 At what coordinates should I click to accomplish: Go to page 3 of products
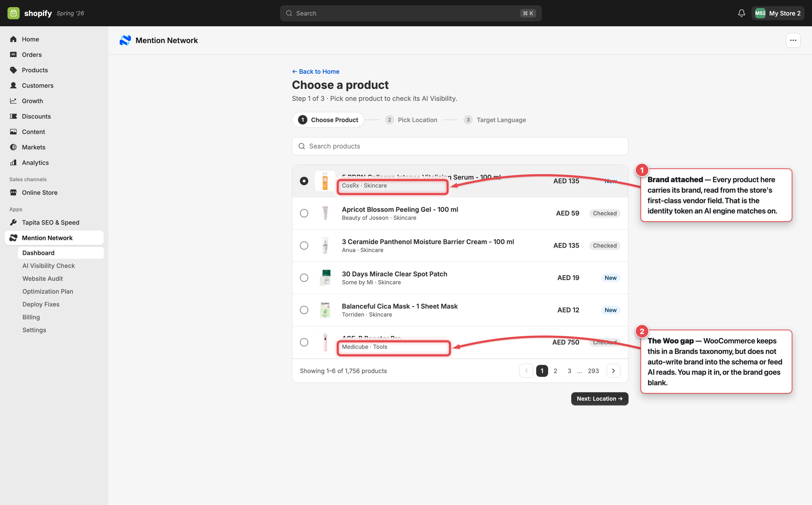[569, 371]
